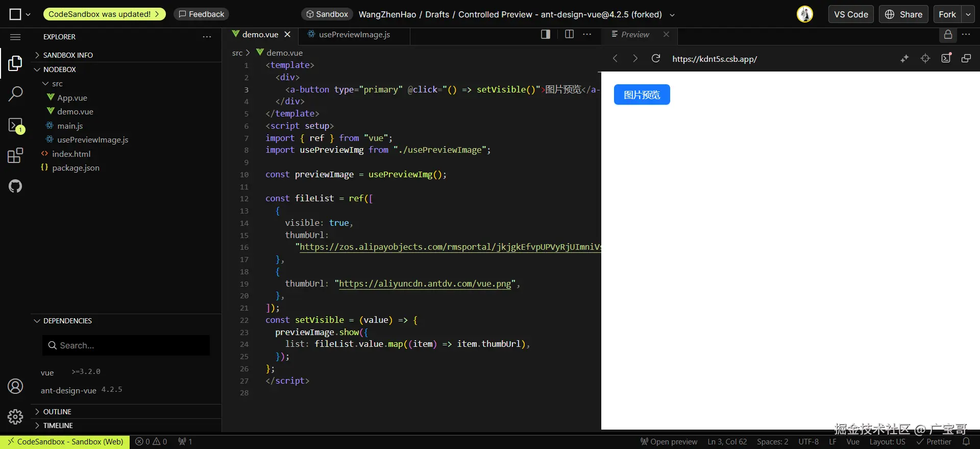980x449 pixels.
Task: Open package.json in the file tree
Action: point(127,168)
